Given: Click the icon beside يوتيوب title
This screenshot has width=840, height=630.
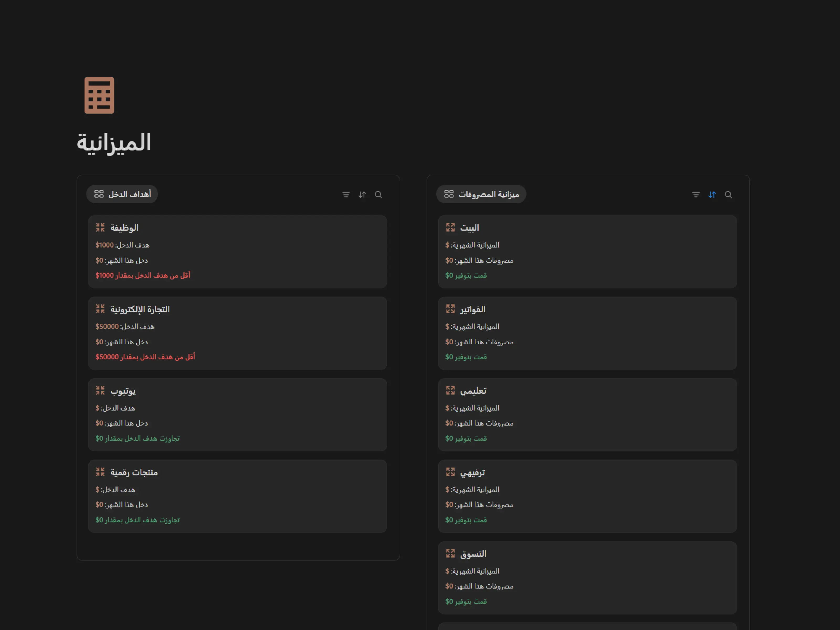Looking at the screenshot, I should pos(100,390).
